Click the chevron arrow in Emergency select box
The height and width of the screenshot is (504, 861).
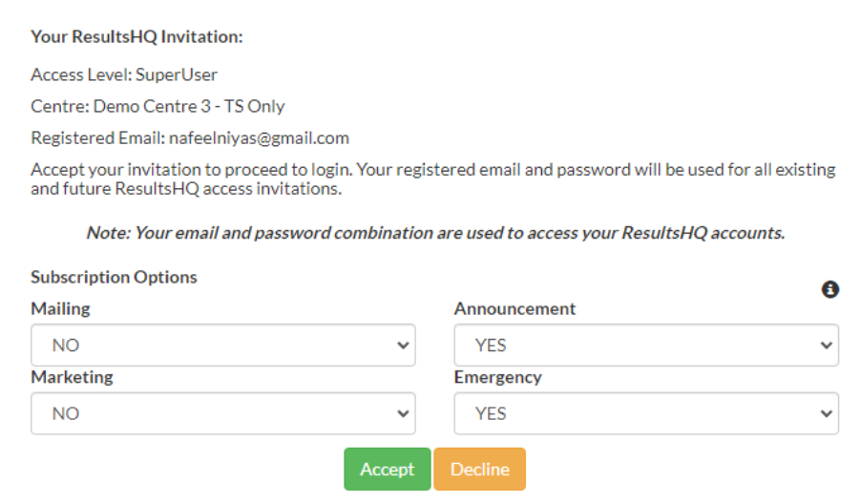click(x=827, y=414)
